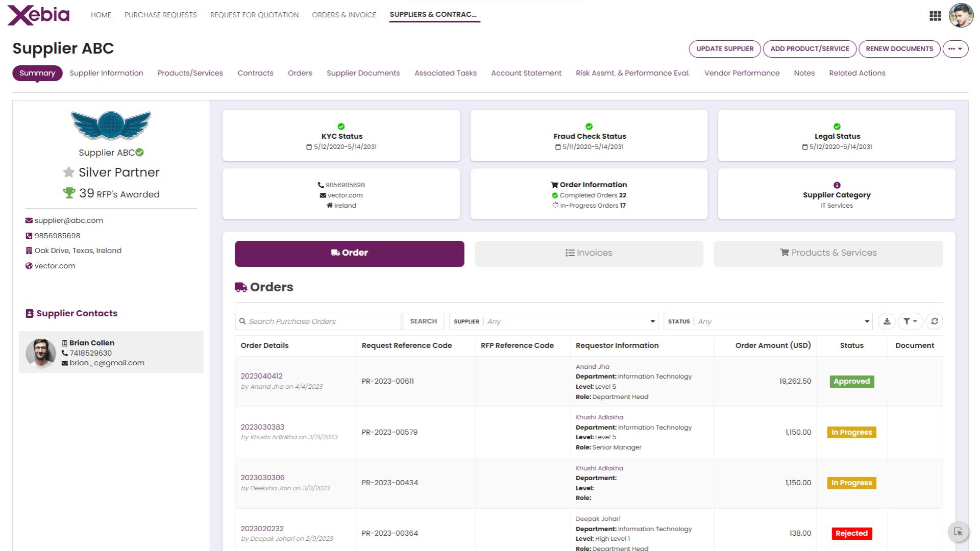Image resolution: width=980 pixels, height=551 pixels.
Task: Click the truck icon beside Orders heading
Action: [x=241, y=287]
